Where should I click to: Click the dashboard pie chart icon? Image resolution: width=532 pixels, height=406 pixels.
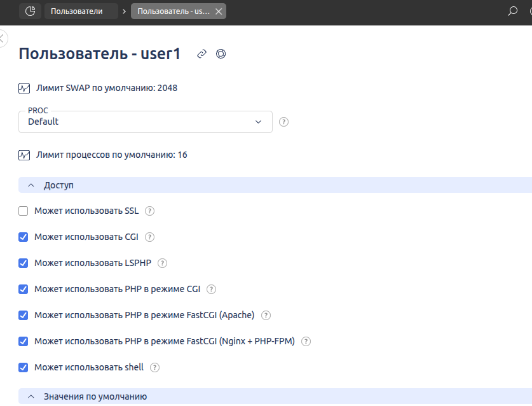tap(30, 11)
